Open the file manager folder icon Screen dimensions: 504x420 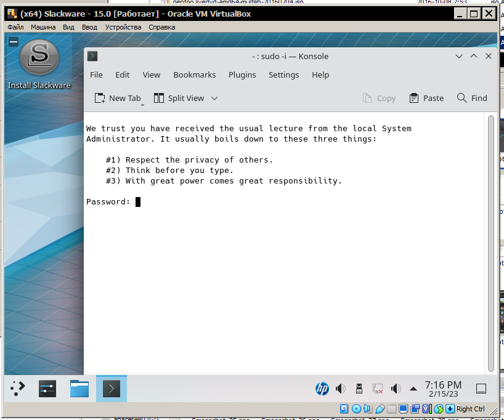pyautogui.click(x=79, y=389)
